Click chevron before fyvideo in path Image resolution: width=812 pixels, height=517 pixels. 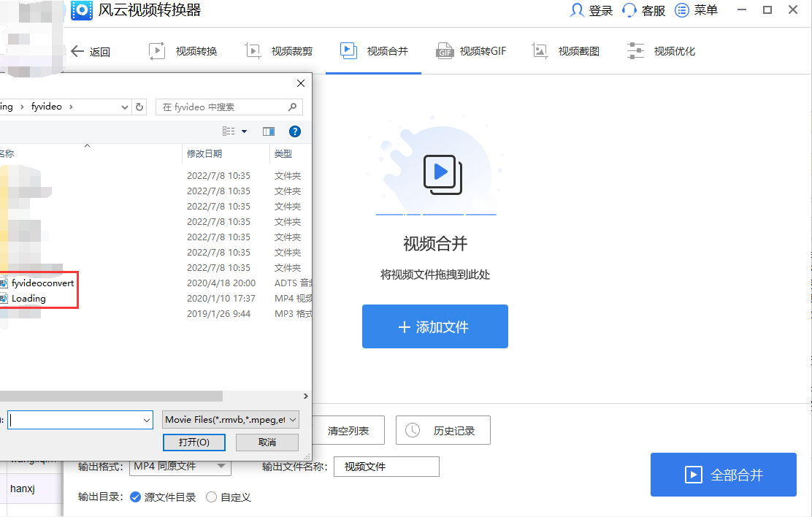click(x=22, y=107)
